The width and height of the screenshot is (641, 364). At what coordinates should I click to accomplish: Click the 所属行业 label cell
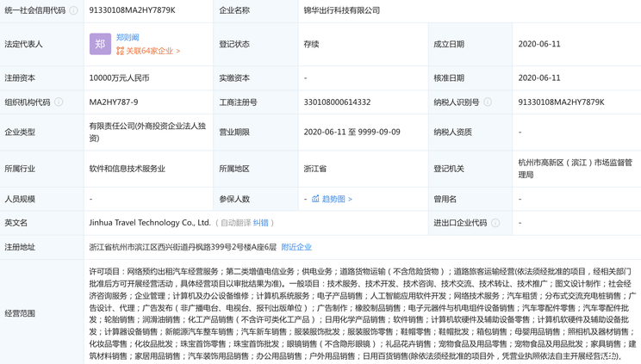click(x=41, y=169)
